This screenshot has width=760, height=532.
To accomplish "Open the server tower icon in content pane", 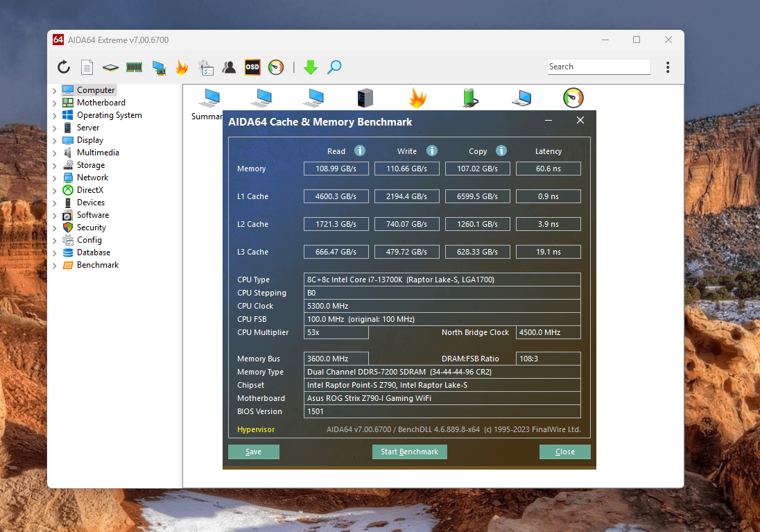I will (x=365, y=98).
